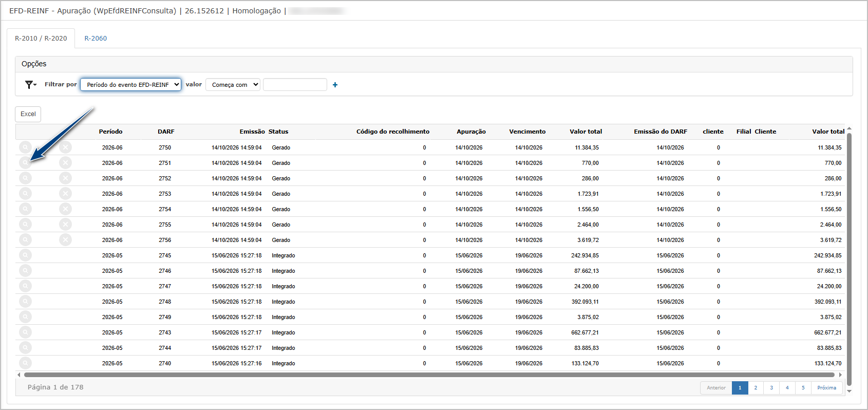
Task: Cancel DARF 2750 using its X icon
Action: [x=65, y=147]
